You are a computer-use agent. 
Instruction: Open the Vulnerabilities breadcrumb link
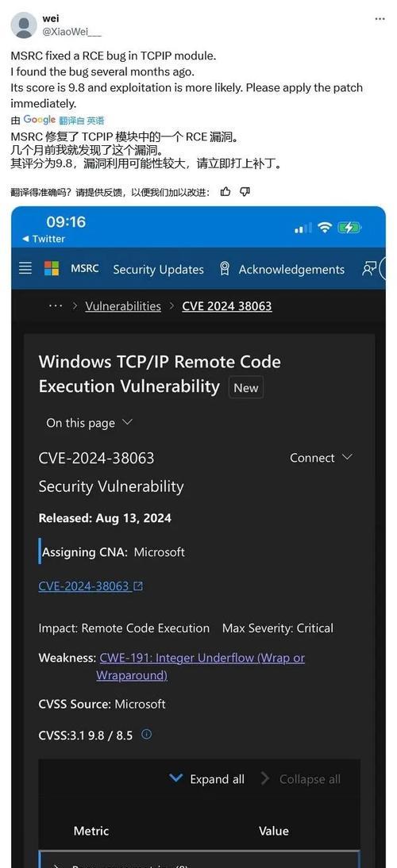point(123,306)
